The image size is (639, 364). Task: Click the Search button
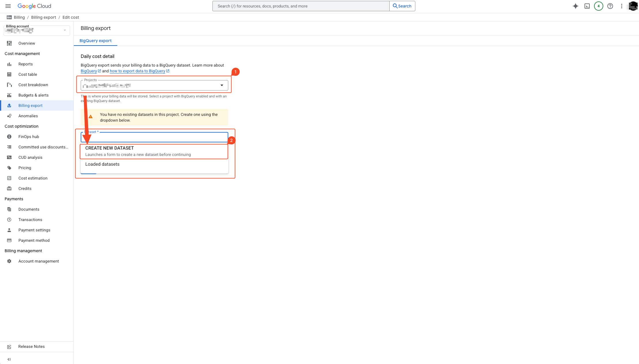coord(402,6)
